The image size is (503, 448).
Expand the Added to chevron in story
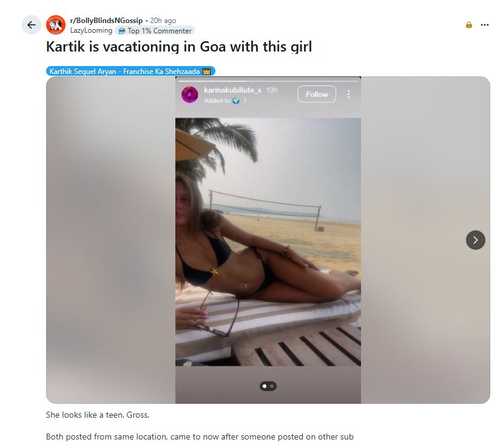pos(245,101)
